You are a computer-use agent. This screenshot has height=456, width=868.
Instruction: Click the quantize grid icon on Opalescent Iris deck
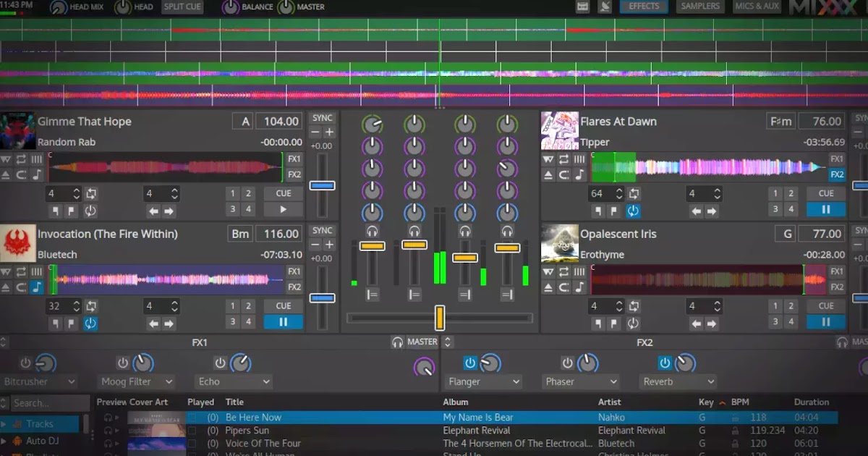click(x=579, y=271)
